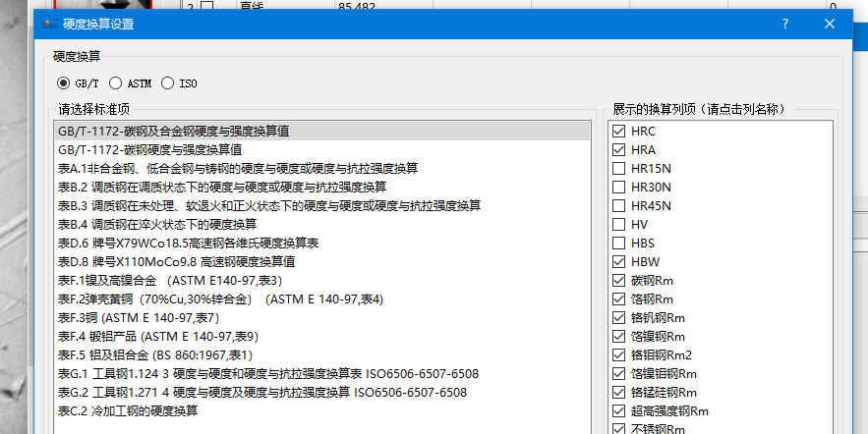Screen dimensions: 868x434
Task: Select 表D.6 牌号X79WCo18.5高速钢 row
Action: click(322, 244)
